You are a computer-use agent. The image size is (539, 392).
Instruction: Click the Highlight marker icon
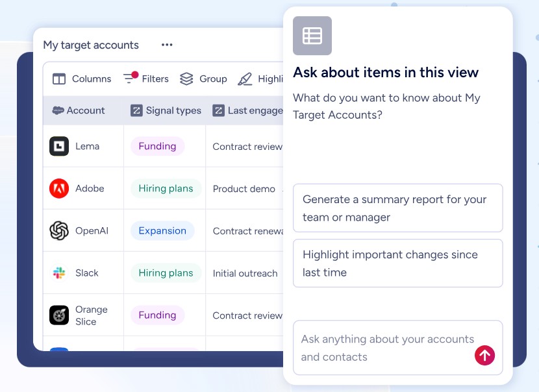pos(245,79)
